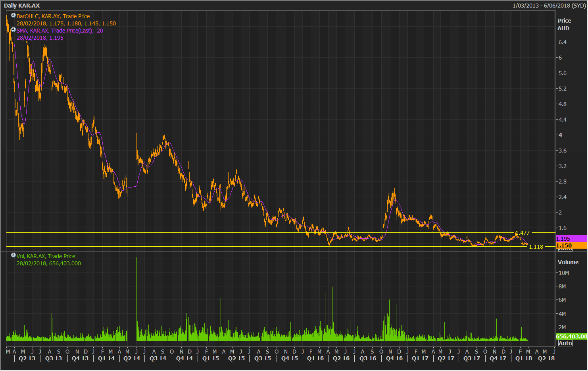Select the 1.477 horizontal line label
This screenshot has width=588, height=371.
tap(523, 233)
